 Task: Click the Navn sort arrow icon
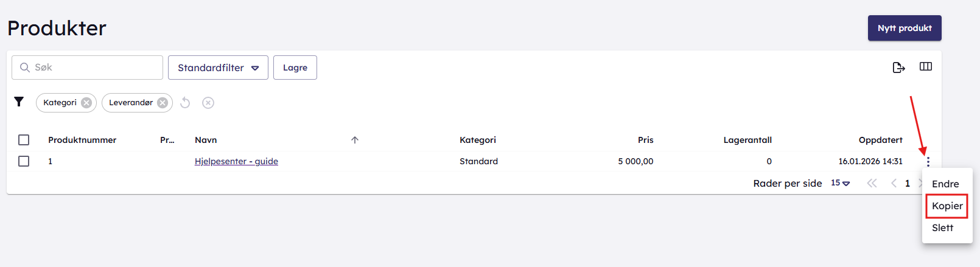(355, 140)
